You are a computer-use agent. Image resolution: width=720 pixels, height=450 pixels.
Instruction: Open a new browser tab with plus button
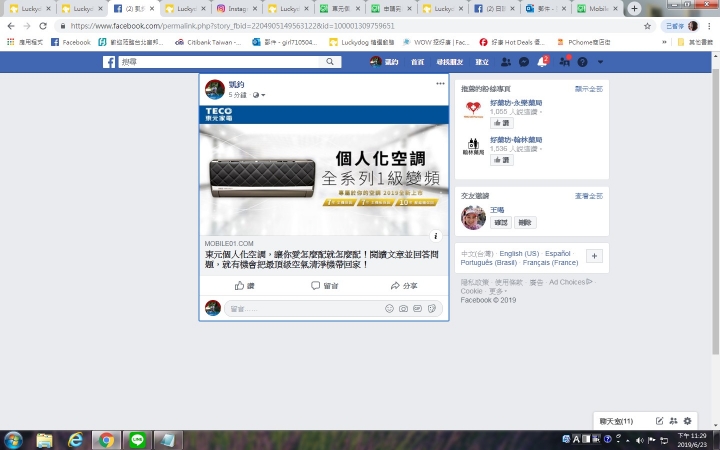pos(634,8)
